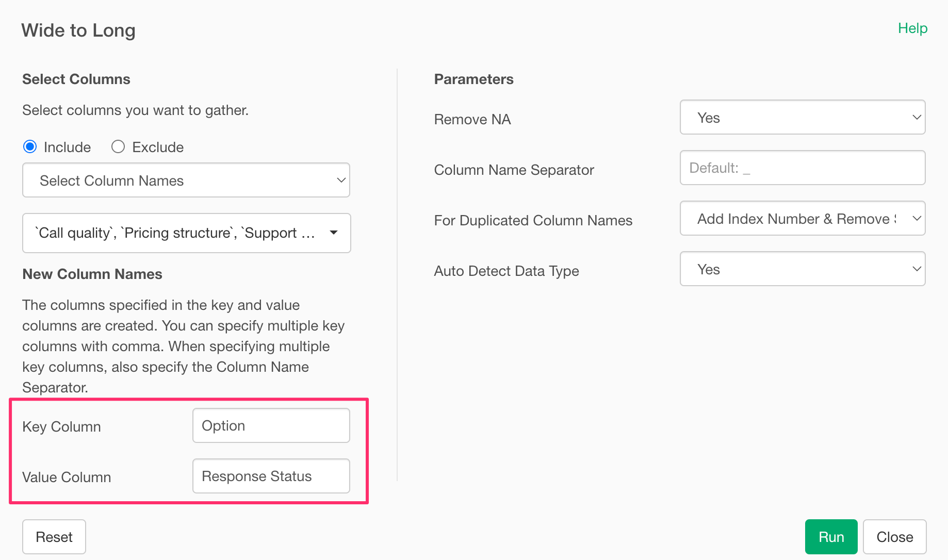This screenshot has height=560, width=948.
Task: Click the Key Column input field
Action: (x=271, y=426)
